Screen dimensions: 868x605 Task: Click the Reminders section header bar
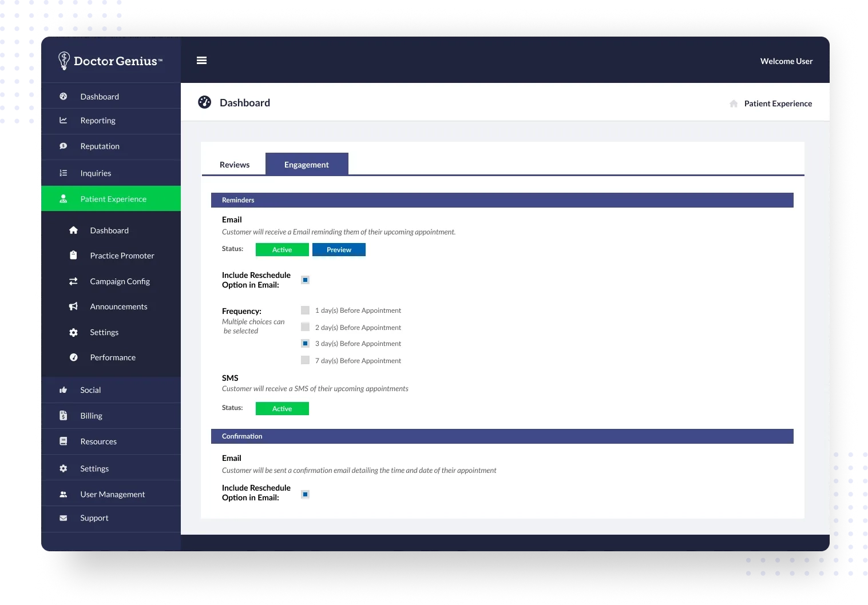502,200
